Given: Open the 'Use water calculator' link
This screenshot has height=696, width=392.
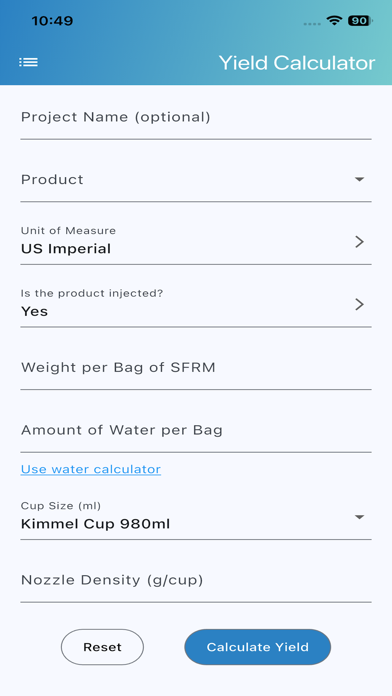Looking at the screenshot, I should 91,469.
